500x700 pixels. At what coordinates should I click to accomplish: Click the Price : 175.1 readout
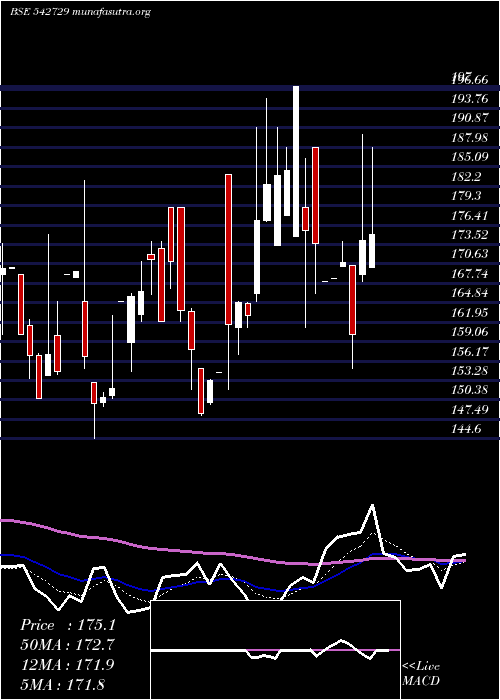tap(68, 625)
